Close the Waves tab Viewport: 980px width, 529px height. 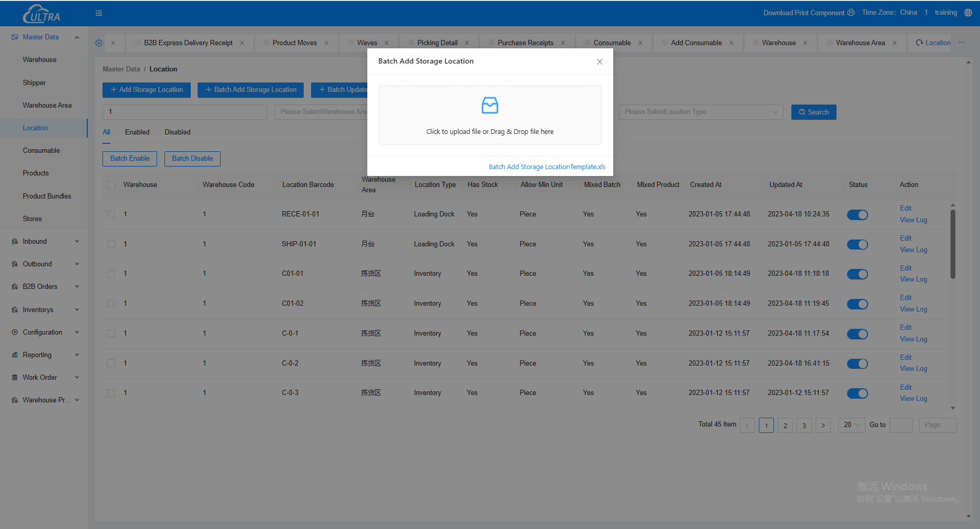[x=386, y=43]
